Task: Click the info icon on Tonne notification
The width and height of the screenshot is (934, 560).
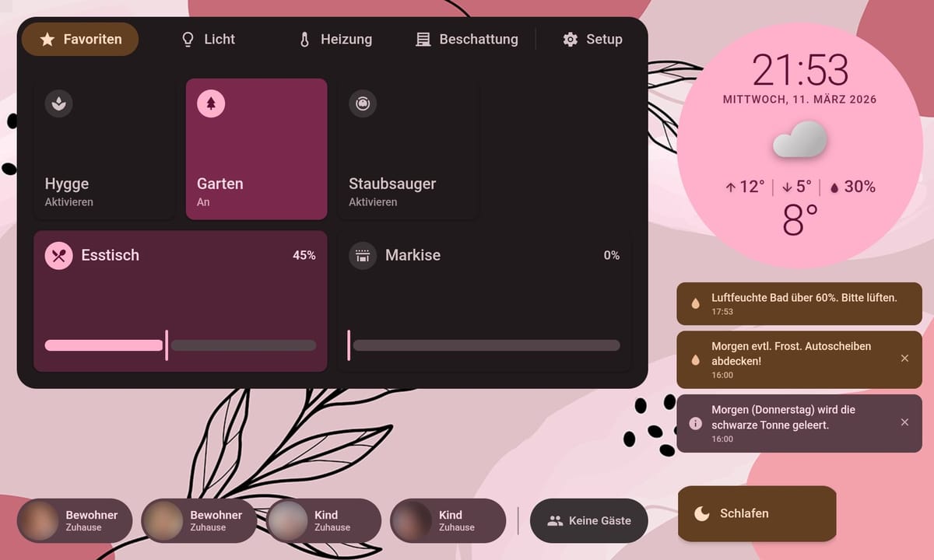Action: pos(696,423)
